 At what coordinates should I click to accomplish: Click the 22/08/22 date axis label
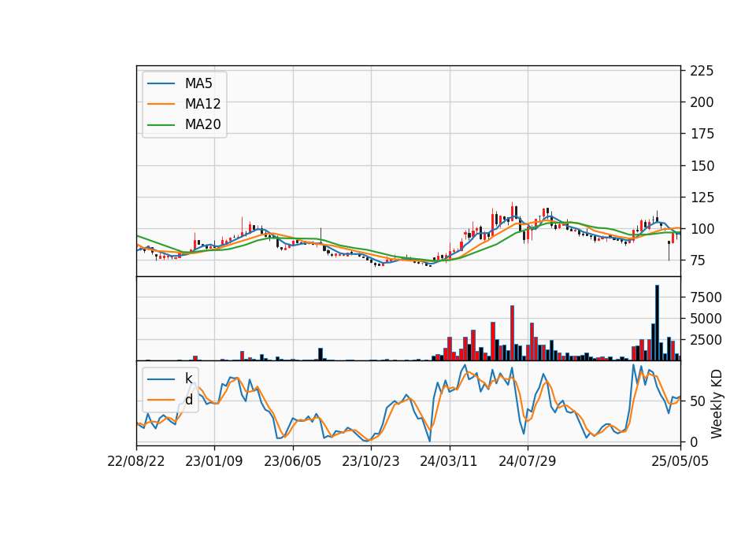[x=136, y=461]
